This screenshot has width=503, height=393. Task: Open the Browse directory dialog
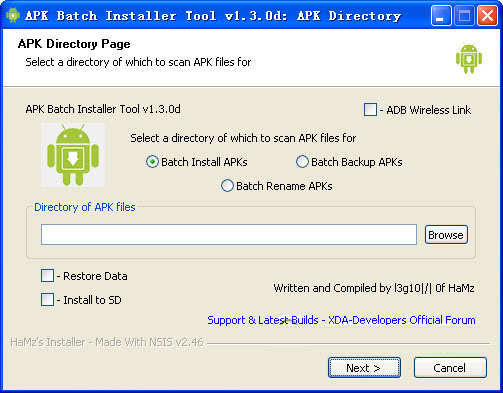(446, 235)
